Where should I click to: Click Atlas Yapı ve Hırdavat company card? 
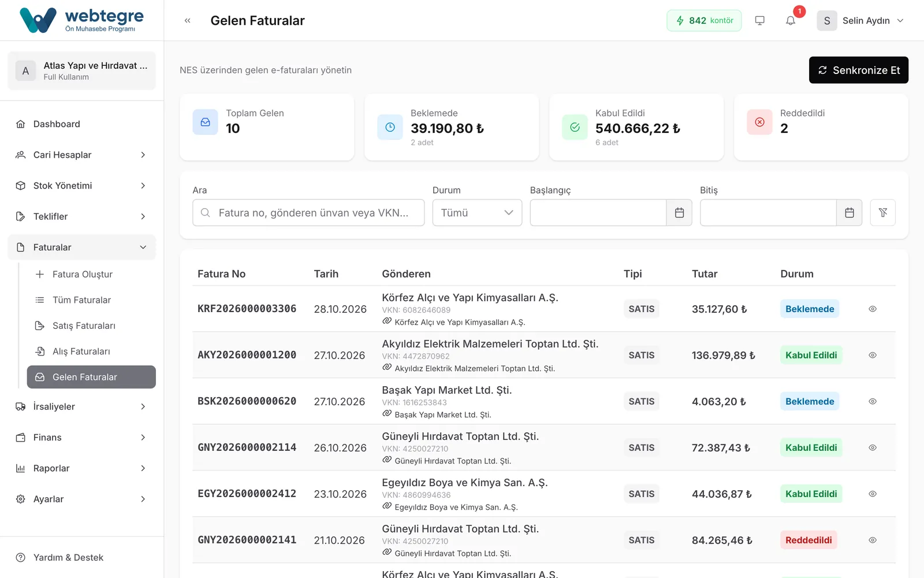pyautogui.click(x=81, y=71)
